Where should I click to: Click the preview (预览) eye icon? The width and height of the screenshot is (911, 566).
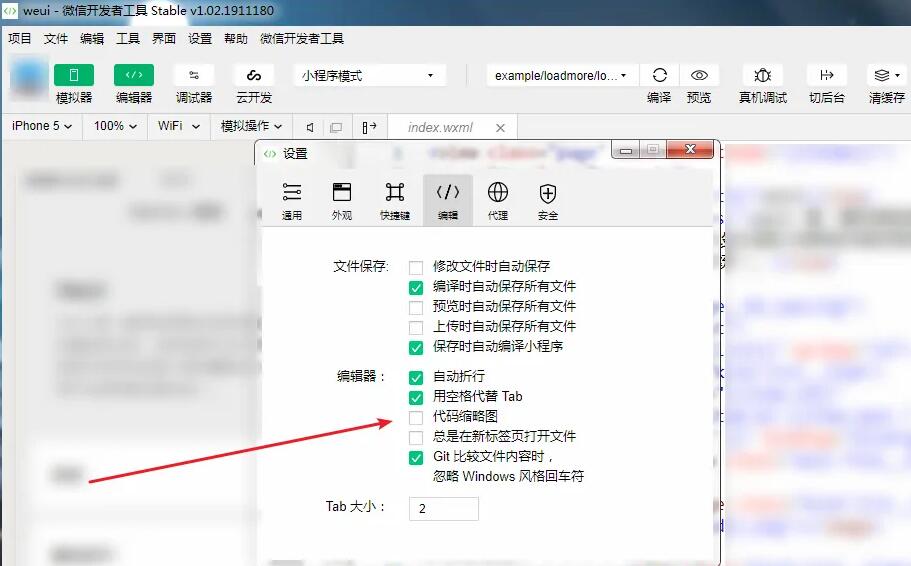point(699,76)
